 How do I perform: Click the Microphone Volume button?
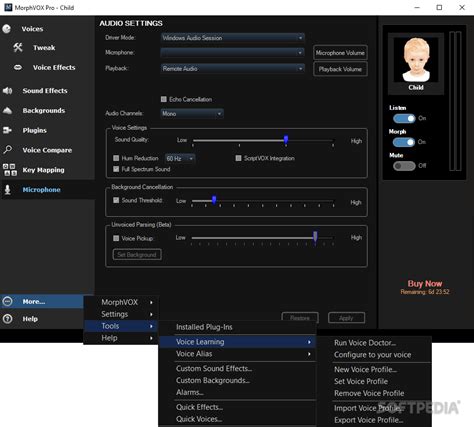340,53
